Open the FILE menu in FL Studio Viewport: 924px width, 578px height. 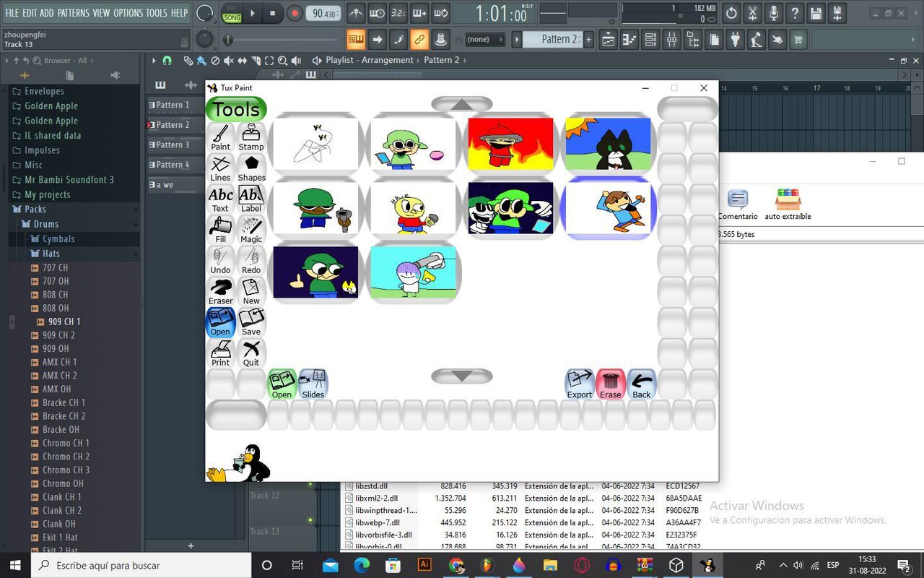pyautogui.click(x=12, y=13)
